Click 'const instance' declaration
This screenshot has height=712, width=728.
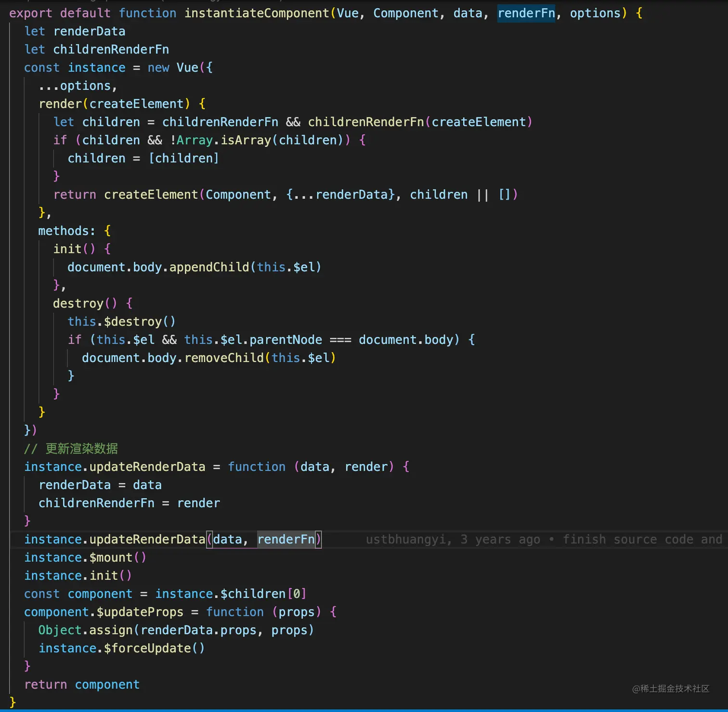click(x=75, y=67)
